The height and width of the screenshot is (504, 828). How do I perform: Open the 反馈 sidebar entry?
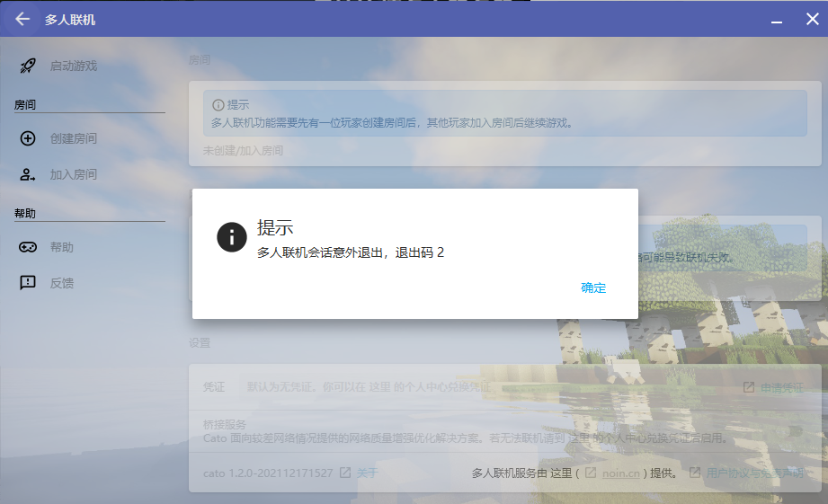(62, 283)
